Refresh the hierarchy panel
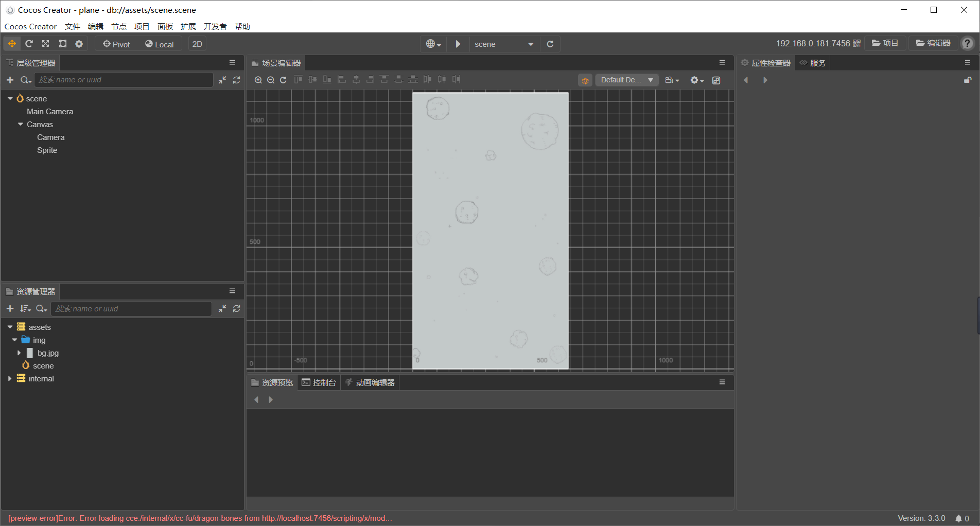Image resolution: width=980 pixels, height=526 pixels. [x=237, y=80]
